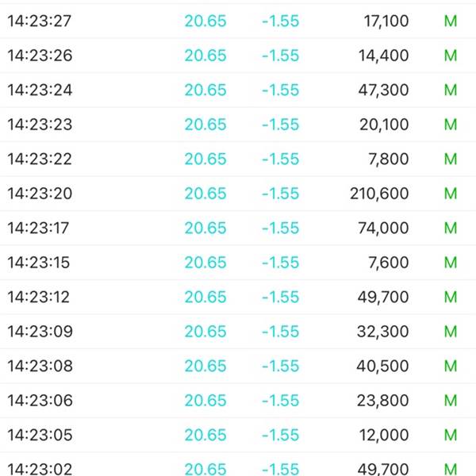Tap the 40,500 volume figure
Viewport: 476px width, 476px height.
[x=382, y=366]
